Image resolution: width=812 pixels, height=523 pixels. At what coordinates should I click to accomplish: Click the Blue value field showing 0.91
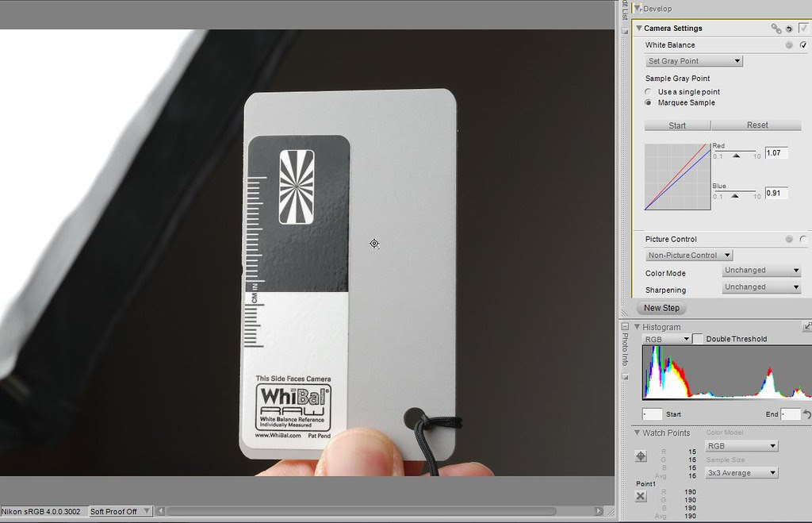pyautogui.click(x=776, y=193)
